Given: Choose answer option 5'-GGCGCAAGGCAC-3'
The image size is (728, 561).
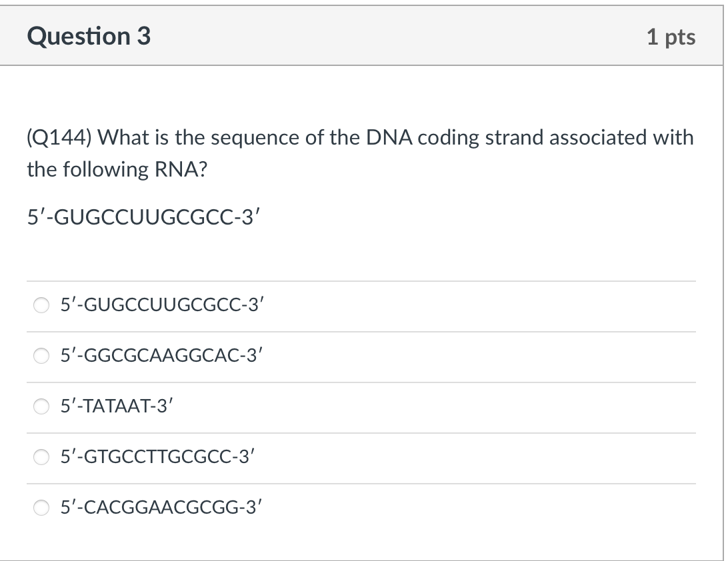Looking at the screenshot, I should click(x=165, y=356).
